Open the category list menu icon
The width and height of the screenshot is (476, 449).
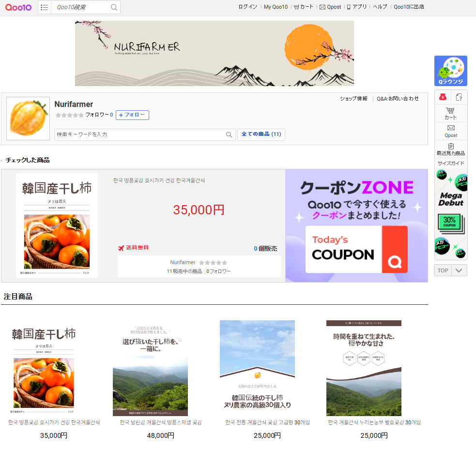[45, 7]
